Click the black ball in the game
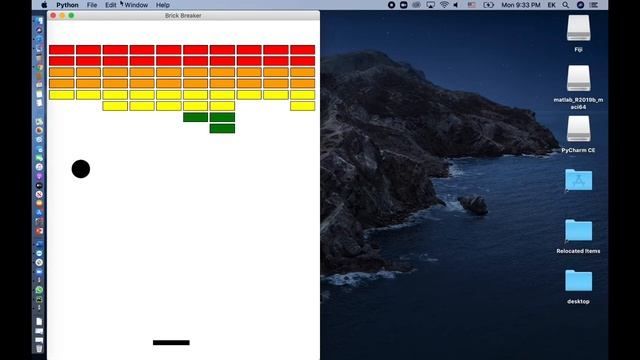The height and width of the screenshot is (360, 640). [81, 169]
